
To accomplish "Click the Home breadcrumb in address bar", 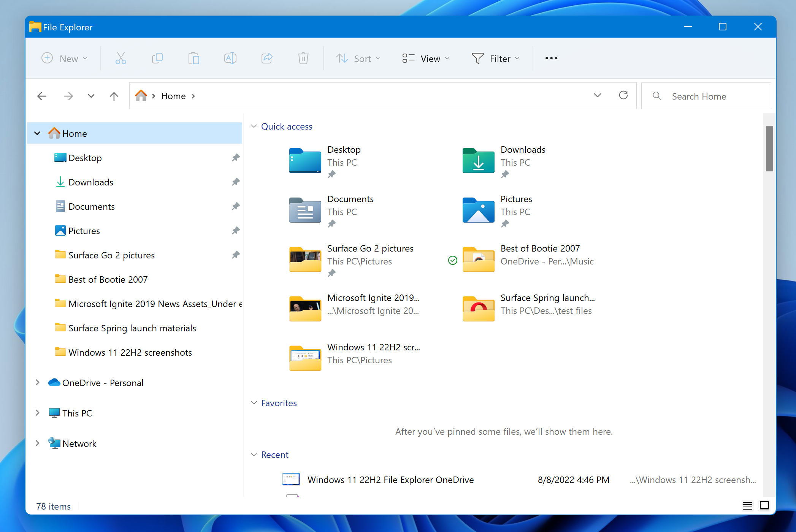I will (x=173, y=96).
